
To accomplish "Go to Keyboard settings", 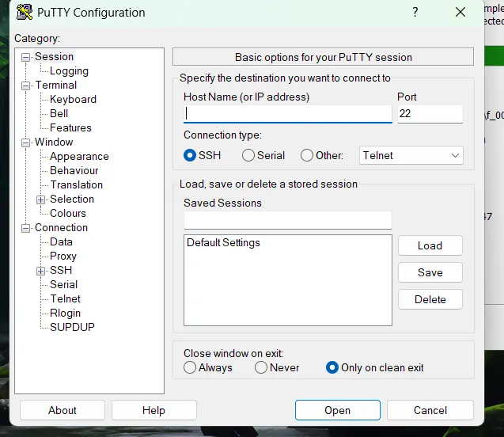I will 73,100.
